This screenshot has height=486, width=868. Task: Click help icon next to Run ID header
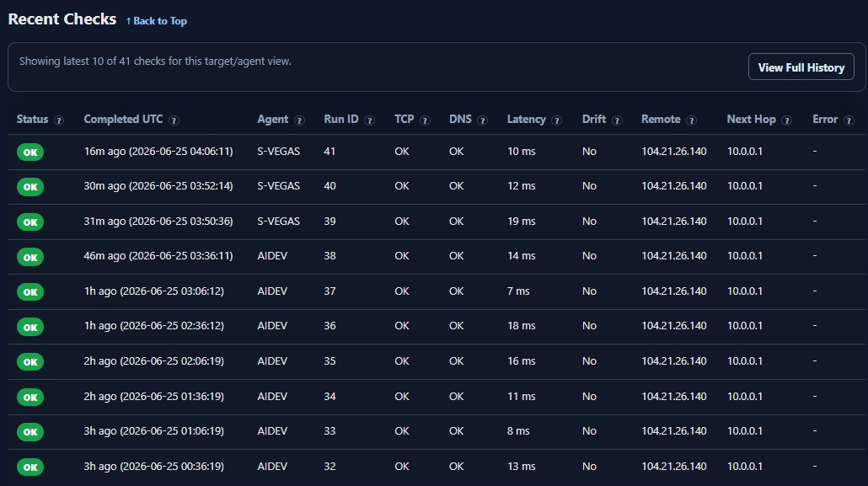[x=370, y=120]
